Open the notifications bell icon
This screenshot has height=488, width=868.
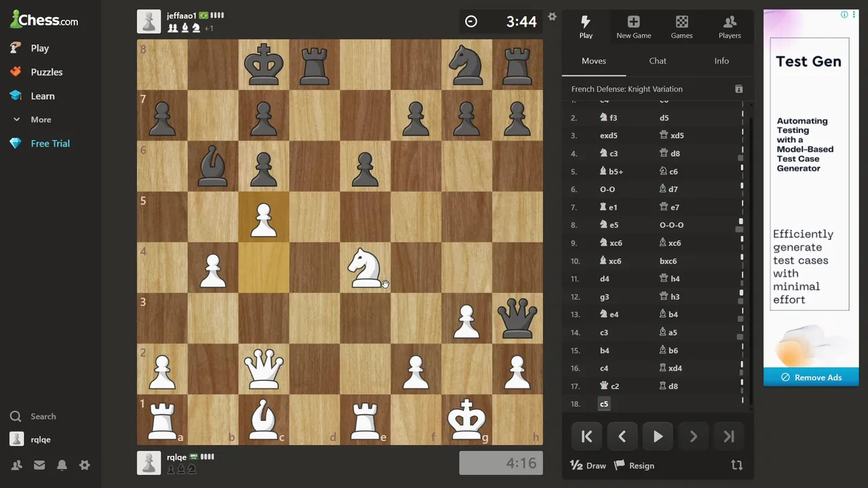point(62,465)
